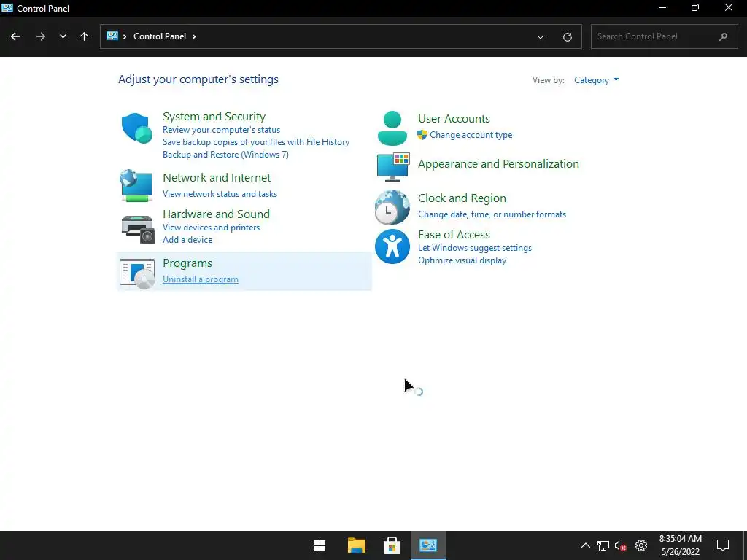Click Let Windows suggest settings
Screen dimensions: 747x560
(474, 248)
